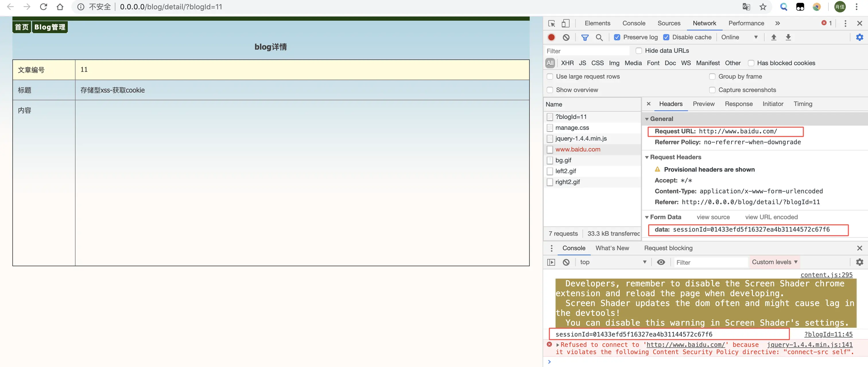Uncheck Preserve log
868x367 pixels.
(x=617, y=37)
